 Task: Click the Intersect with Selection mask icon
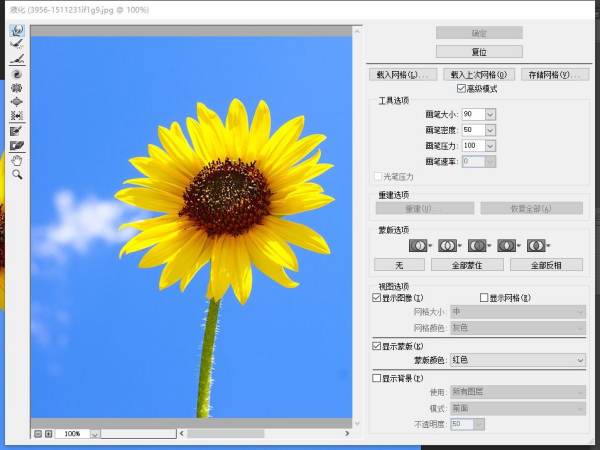point(506,245)
